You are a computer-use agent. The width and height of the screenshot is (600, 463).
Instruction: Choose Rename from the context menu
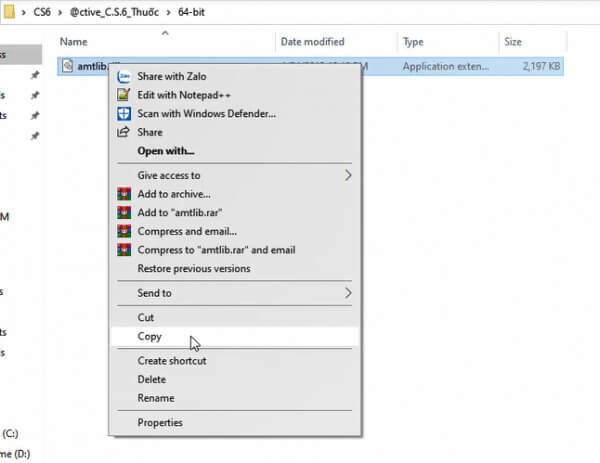[156, 398]
